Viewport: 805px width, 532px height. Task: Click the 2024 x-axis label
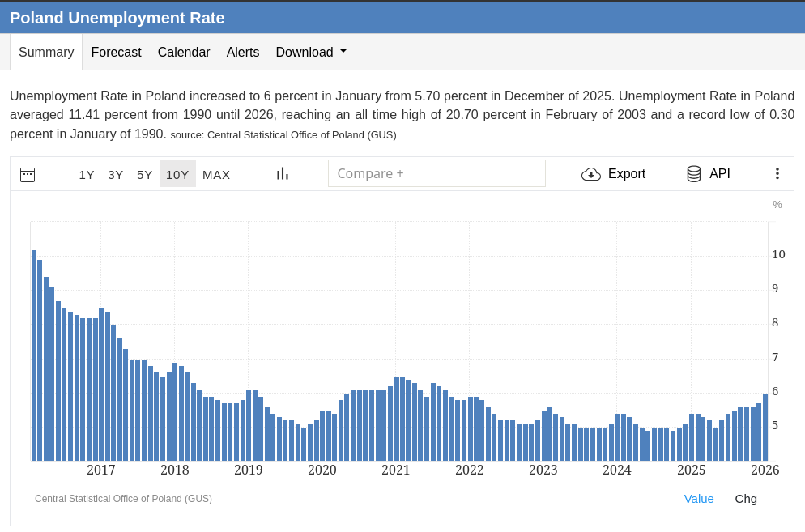(x=616, y=470)
